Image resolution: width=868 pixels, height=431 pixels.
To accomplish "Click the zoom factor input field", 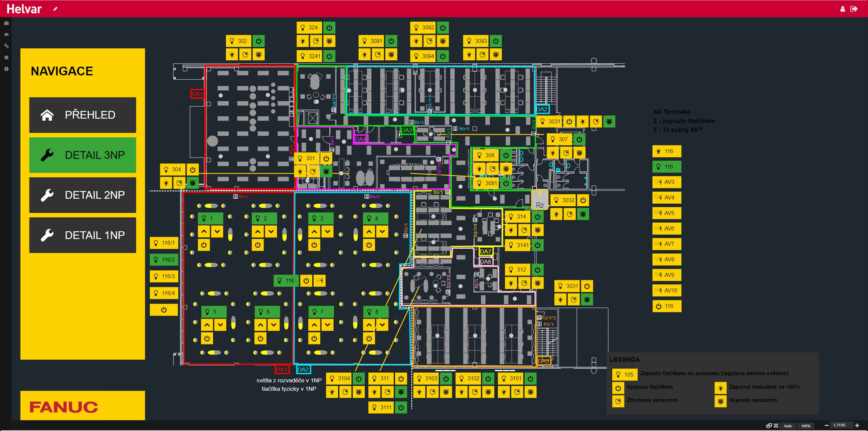I will tap(841, 425).
